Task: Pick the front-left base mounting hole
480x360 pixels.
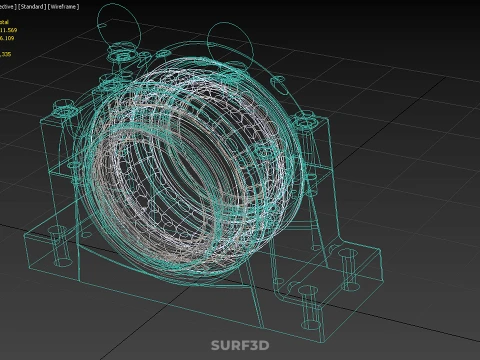Action: coord(59,247)
